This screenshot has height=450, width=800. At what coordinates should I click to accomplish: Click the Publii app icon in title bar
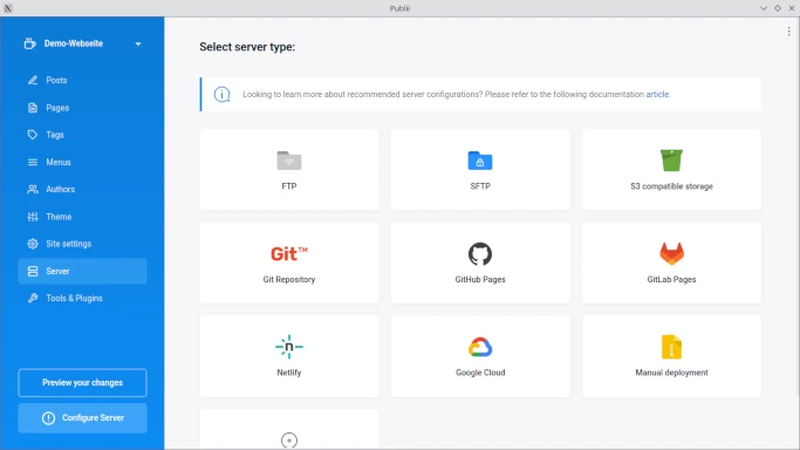pyautogui.click(x=8, y=8)
